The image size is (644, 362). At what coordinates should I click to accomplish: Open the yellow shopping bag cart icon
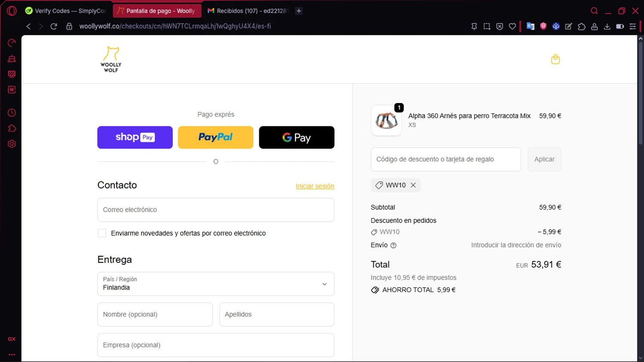click(556, 59)
